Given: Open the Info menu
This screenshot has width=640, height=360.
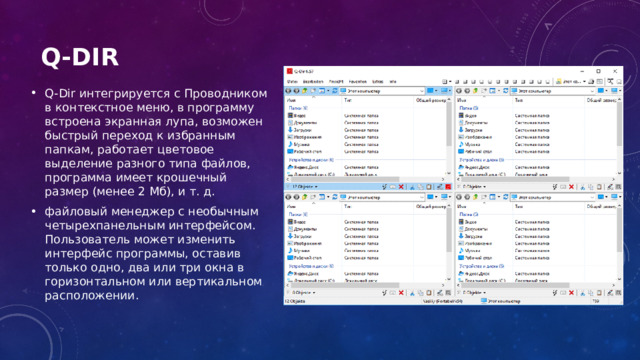Looking at the screenshot, I should 393,82.
